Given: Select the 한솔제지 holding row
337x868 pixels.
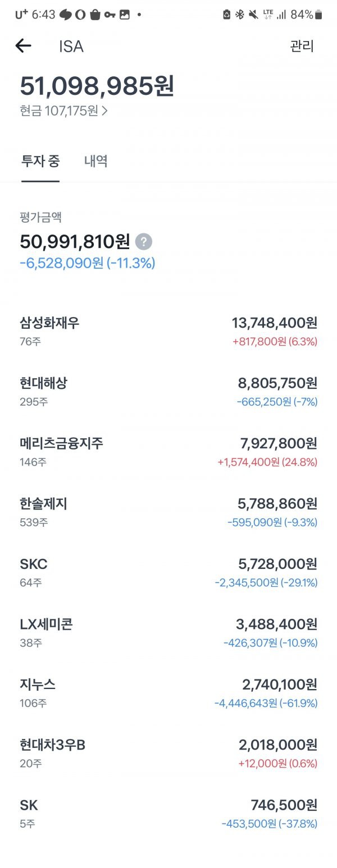Looking at the screenshot, I should (168, 512).
